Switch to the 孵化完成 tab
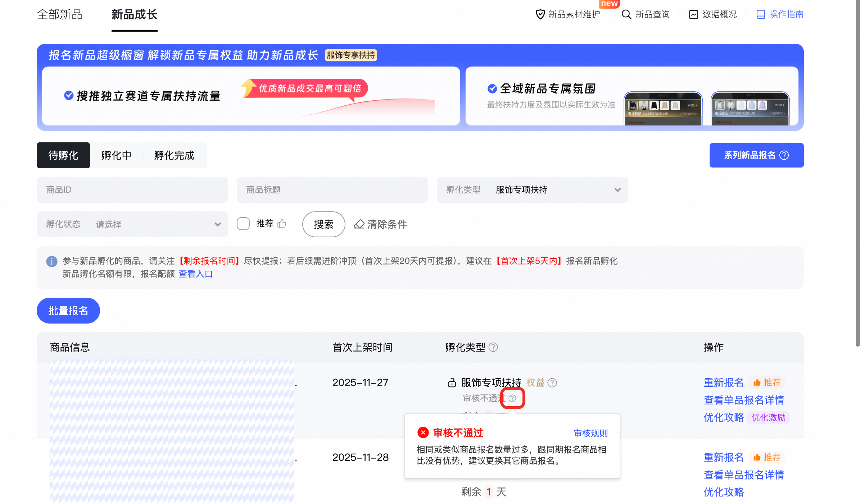Viewport: 860px width, 504px height. [174, 155]
